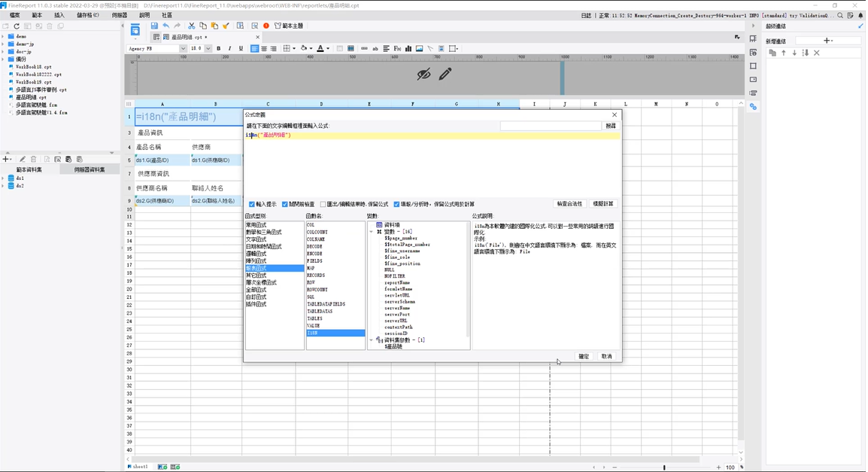The image size is (868, 472).
Task: Click the Bold formatting button
Action: (219, 49)
